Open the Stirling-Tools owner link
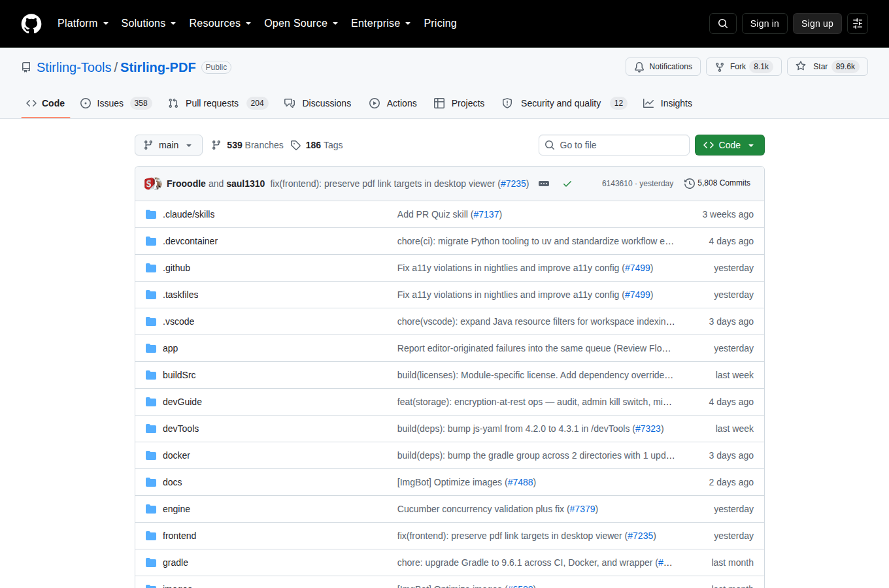The height and width of the screenshot is (588, 889). click(x=74, y=67)
